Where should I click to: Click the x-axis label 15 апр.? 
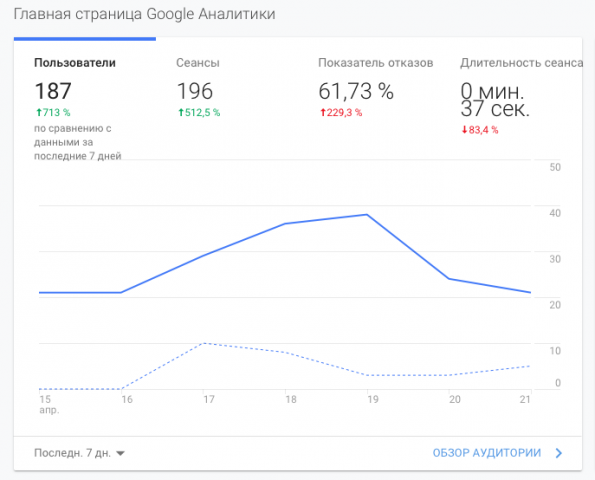(x=49, y=404)
